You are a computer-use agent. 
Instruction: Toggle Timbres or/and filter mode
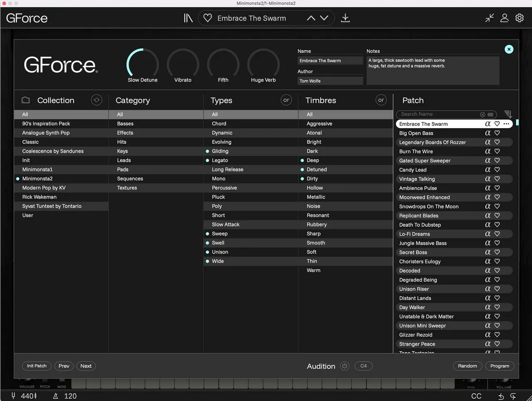(x=381, y=100)
